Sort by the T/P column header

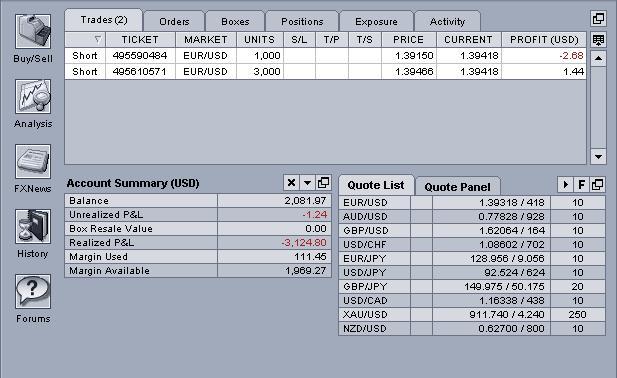point(332,40)
